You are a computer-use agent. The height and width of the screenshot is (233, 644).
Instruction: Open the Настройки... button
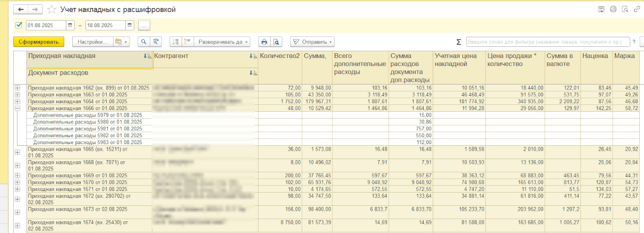click(x=93, y=41)
